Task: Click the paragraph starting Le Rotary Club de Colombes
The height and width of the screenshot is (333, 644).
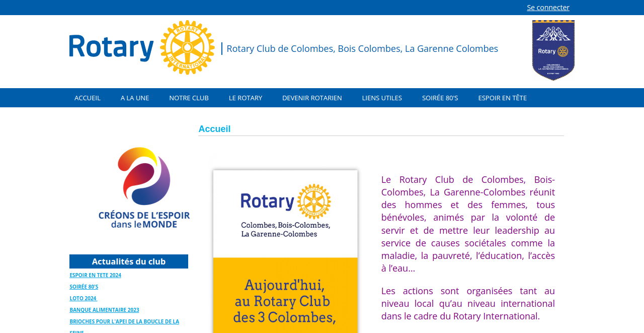Action: 468,224
